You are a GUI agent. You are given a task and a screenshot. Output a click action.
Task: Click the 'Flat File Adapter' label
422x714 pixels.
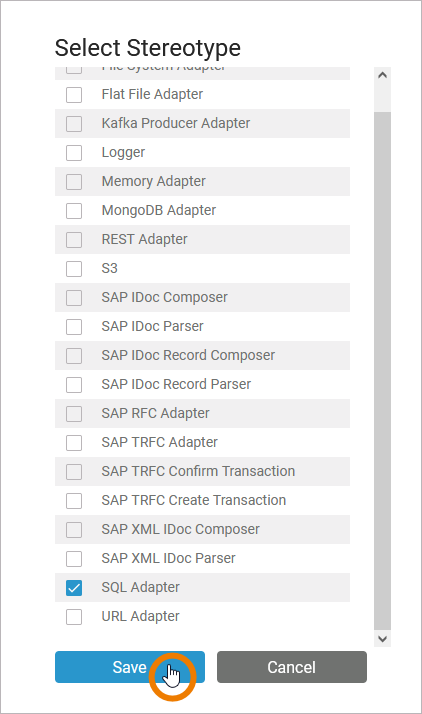152,94
